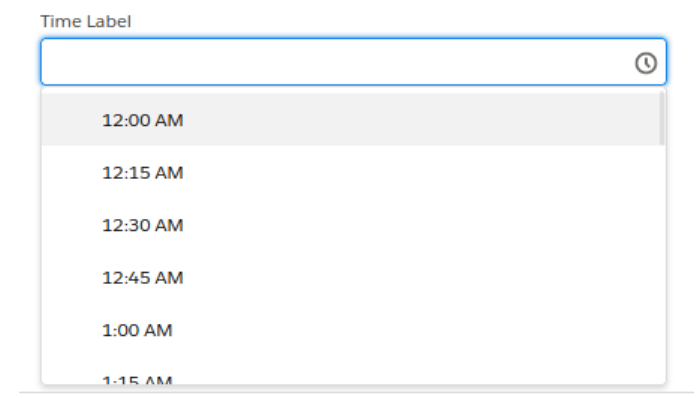Select 12:45 AM in the dropdown list
The width and height of the screenshot is (696, 398).
click(351, 277)
